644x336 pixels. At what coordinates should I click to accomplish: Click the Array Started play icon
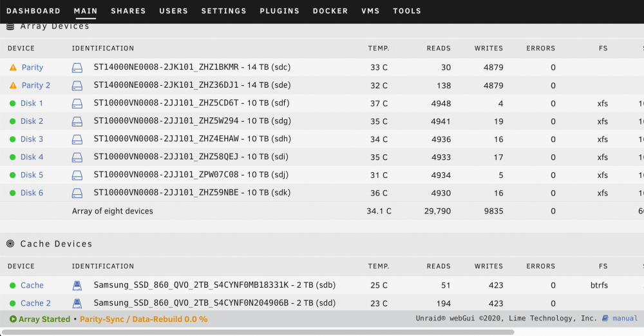coord(13,319)
